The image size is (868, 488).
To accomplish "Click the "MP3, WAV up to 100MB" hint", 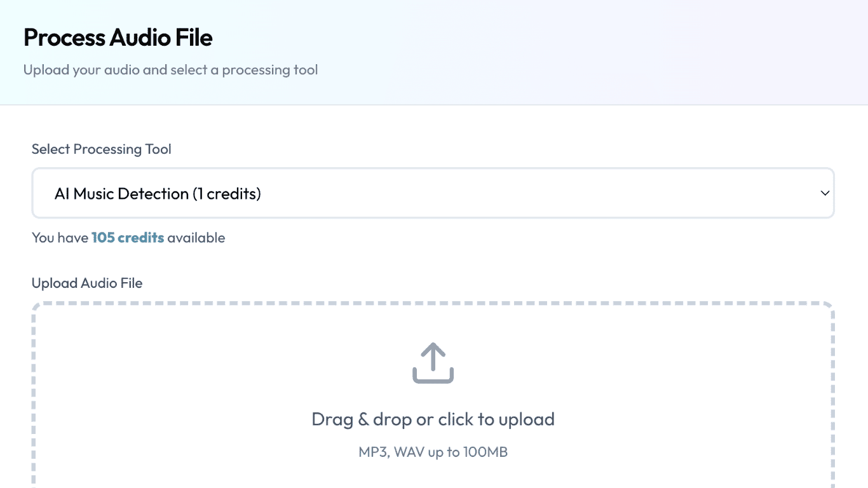I will click(x=433, y=452).
